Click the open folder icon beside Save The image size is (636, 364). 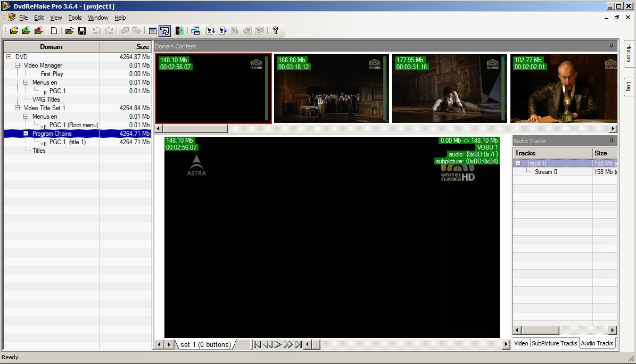[69, 31]
